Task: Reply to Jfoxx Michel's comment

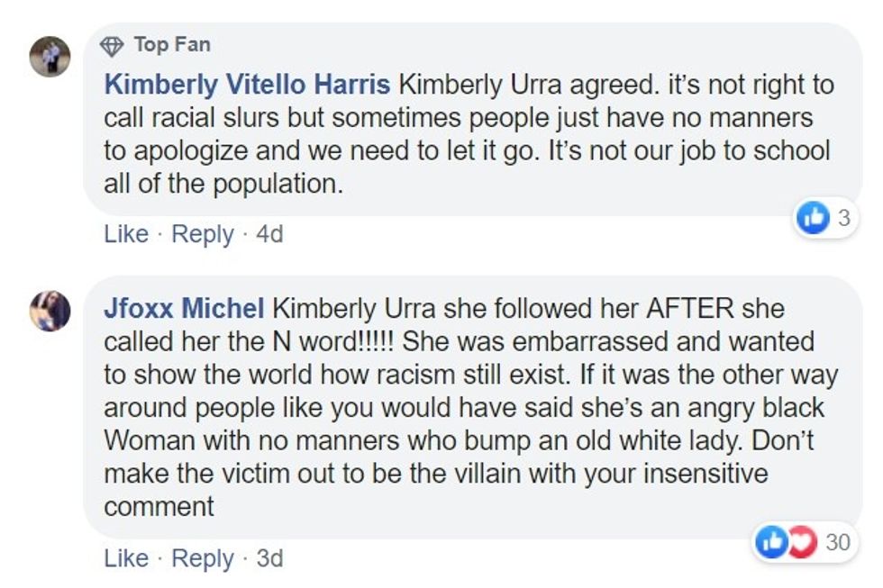Action: point(203,558)
